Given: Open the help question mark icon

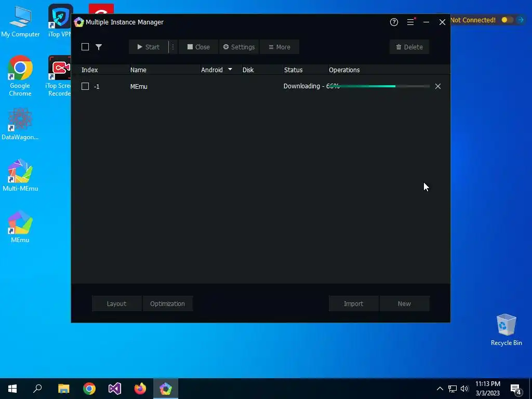Looking at the screenshot, I should tap(394, 22).
